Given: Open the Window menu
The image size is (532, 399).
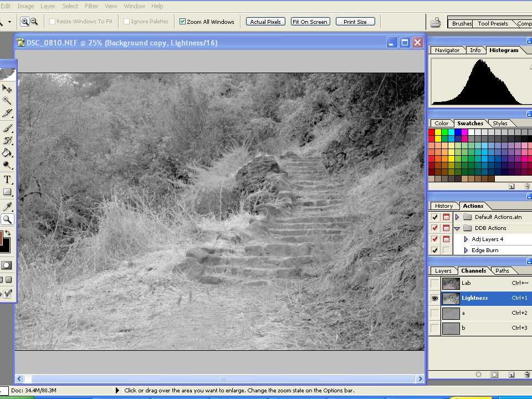Looking at the screenshot, I should [134, 6].
